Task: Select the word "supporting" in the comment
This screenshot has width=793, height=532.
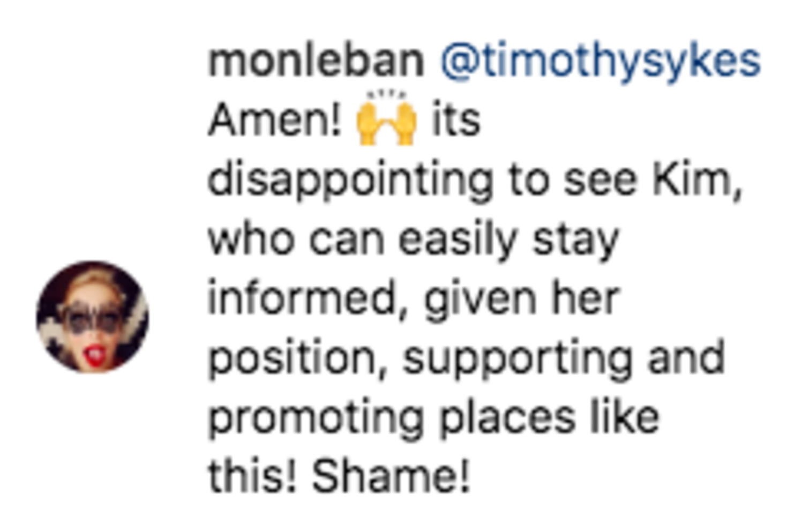Action: click(x=518, y=359)
